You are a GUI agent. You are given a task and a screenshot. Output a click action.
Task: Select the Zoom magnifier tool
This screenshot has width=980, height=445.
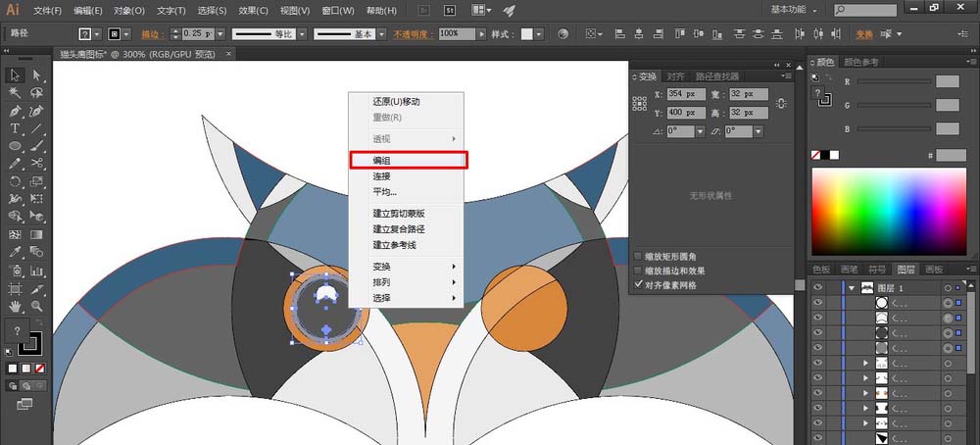(x=37, y=306)
